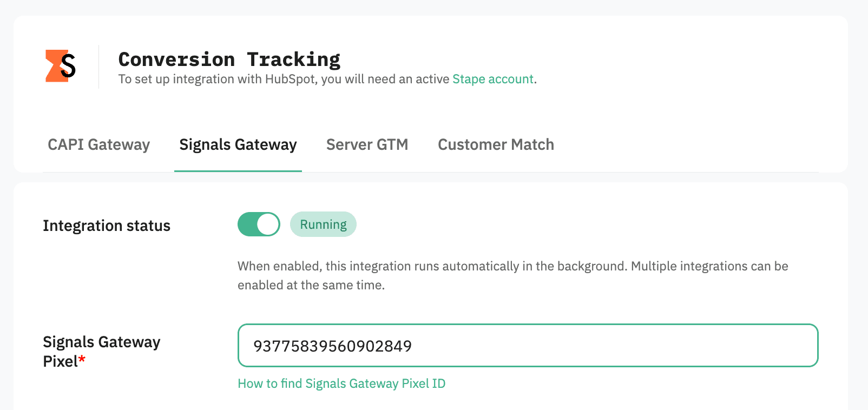Open the Stape account link
The height and width of the screenshot is (410, 868).
point(493,79)
